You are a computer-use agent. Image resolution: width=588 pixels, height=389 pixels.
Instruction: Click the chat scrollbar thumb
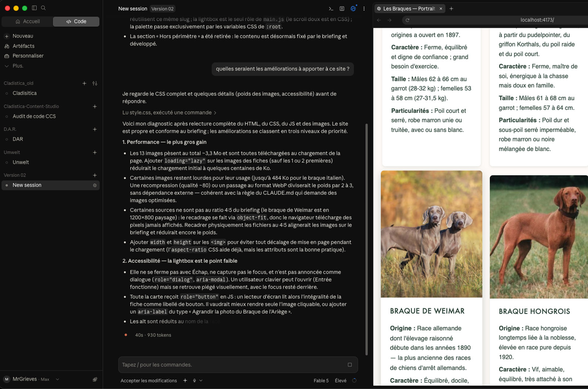366,239
